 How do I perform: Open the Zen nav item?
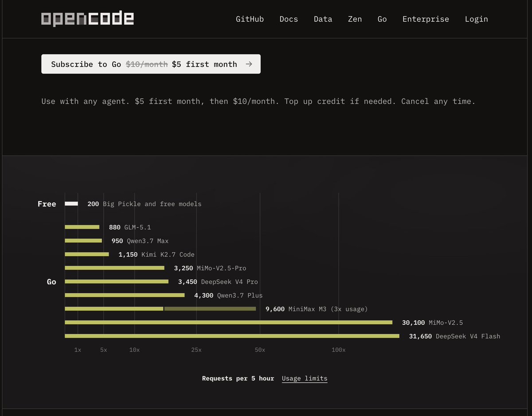click(355, 19)
